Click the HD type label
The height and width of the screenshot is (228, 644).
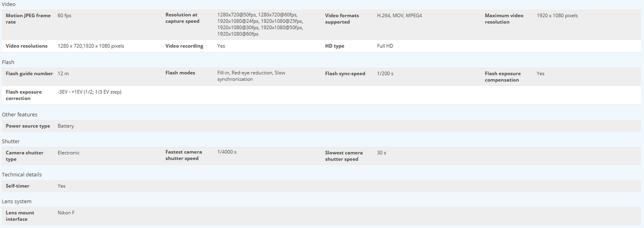[335, 46]
